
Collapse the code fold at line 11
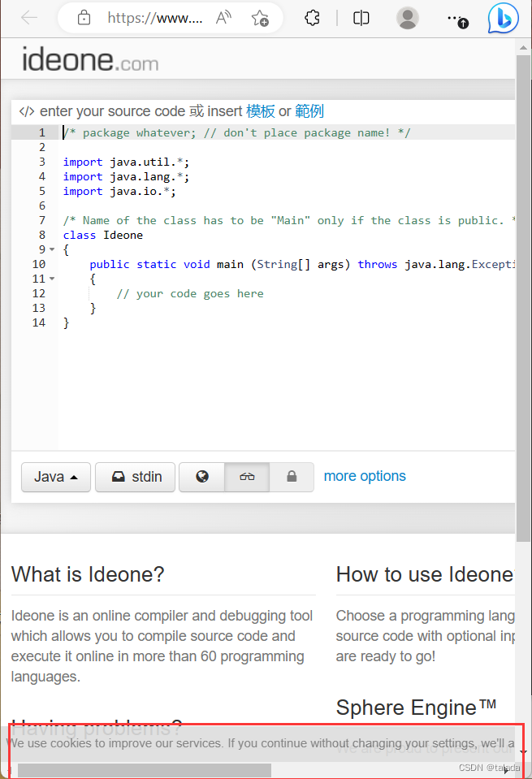pos(52,279)
